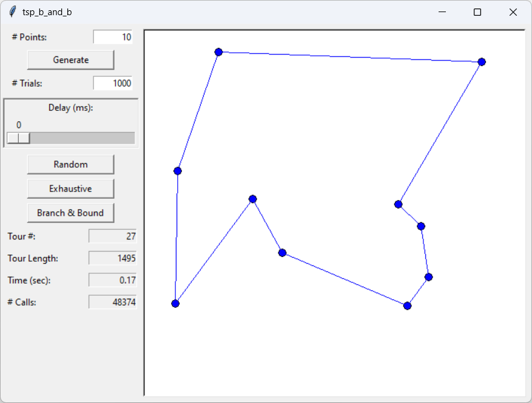Screen dimensions: 532x403
Task: Click the 'Time (sec):' label
Action: coord(29,281)
